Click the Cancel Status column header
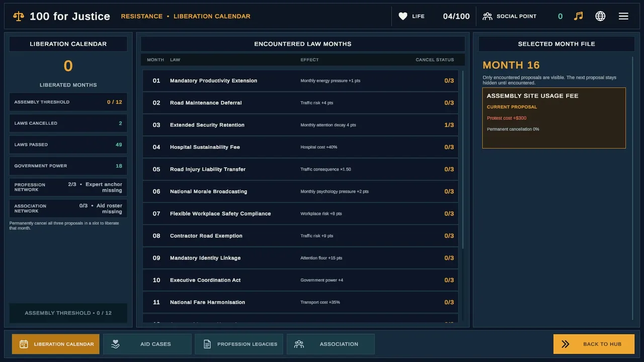 pyautogui.click(x=435, y=60)
